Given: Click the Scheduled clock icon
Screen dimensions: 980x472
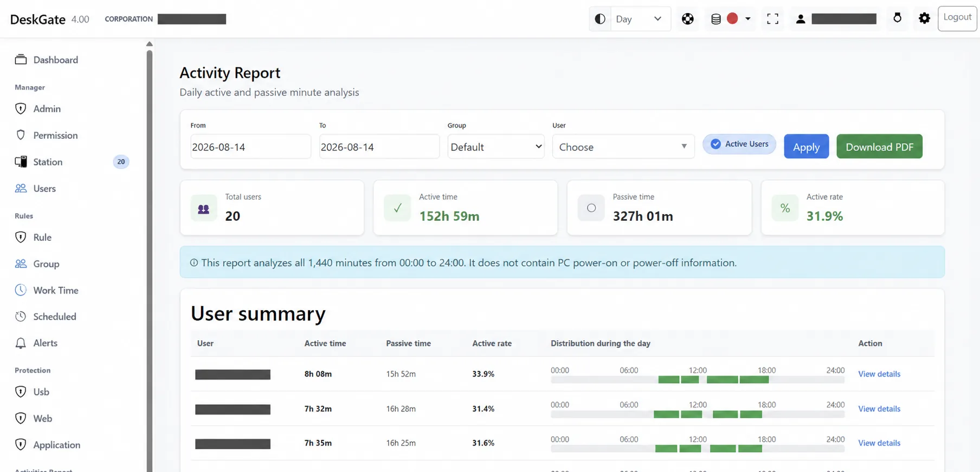Looking at the screenshot, I should 21,316.
